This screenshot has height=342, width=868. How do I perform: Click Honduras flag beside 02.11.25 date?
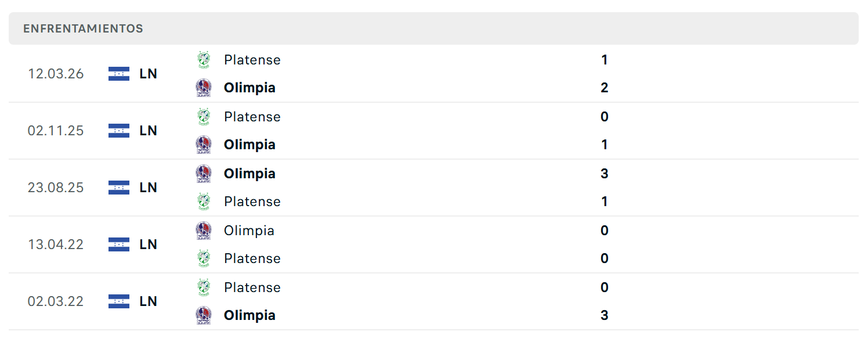tap(119, 131)
